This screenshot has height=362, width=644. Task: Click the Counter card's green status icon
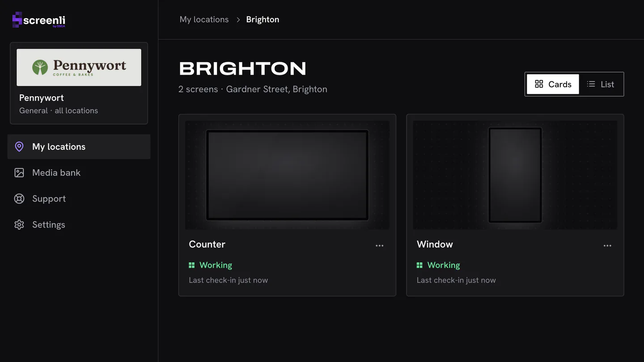[192, 265]
